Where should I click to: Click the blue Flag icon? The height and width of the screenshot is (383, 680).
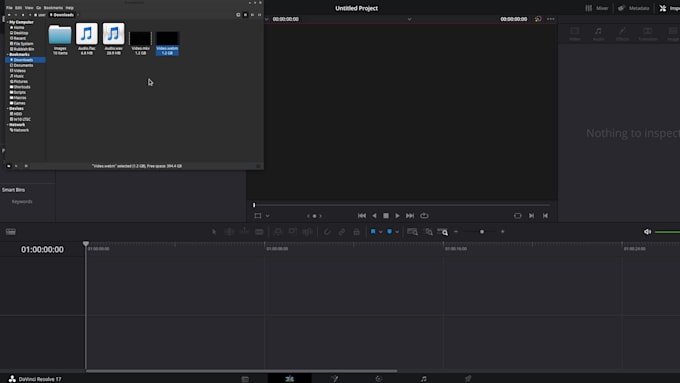373,232
